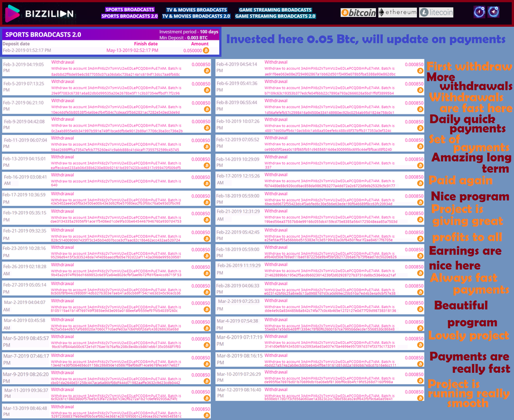Screen dimensions: 514x420
Task: Click date Mar-4-2019 07:54:38 PM
Action: [x=238, y=324]
